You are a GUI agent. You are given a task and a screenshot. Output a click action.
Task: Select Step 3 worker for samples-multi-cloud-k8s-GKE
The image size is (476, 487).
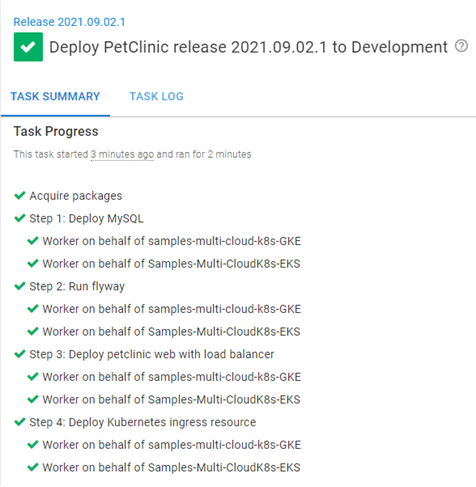click(x=172, y=377)
